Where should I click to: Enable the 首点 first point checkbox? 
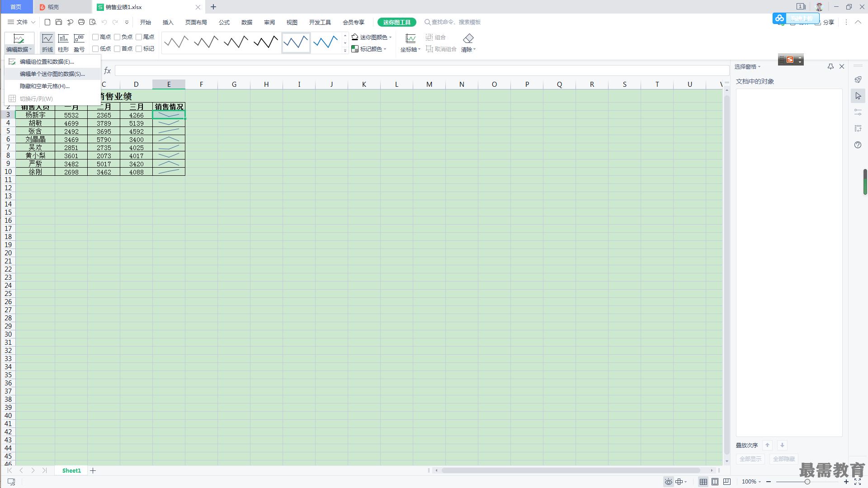click(x=117, y=49)
